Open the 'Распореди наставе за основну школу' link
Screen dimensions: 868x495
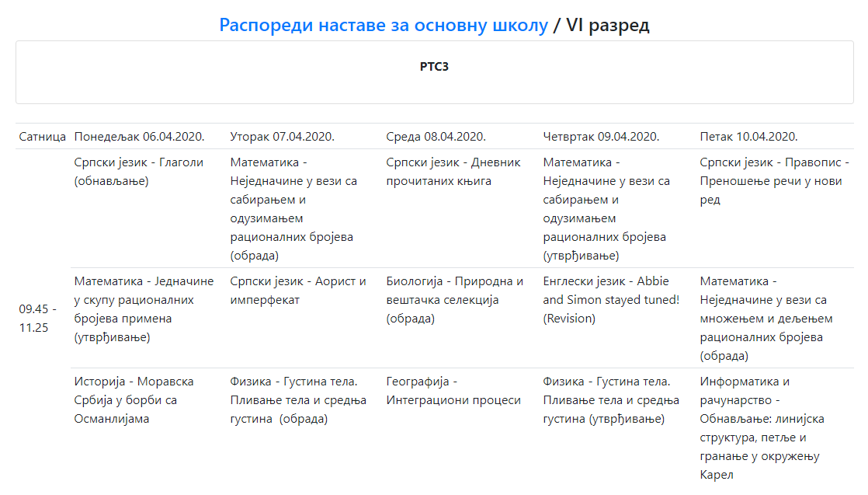tap(384, 25)
